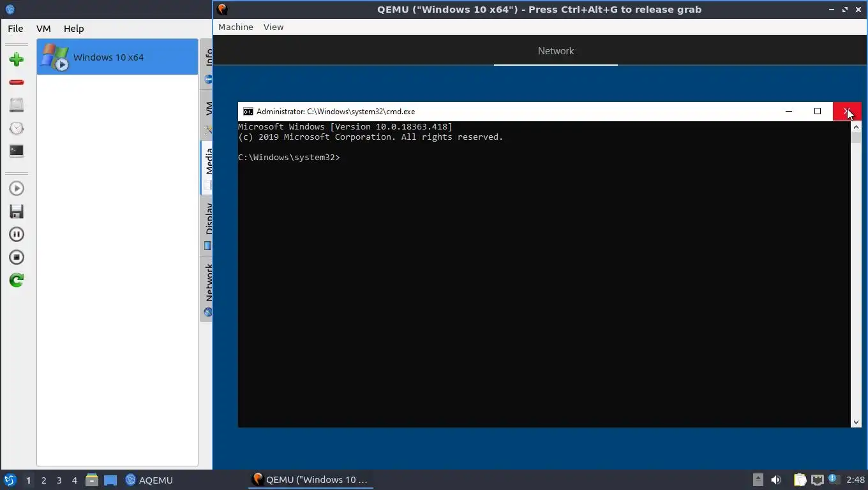Click the cmd window scrollbar thumb
The width and height of the screenshot is (868, 490).
click(856, 137)
